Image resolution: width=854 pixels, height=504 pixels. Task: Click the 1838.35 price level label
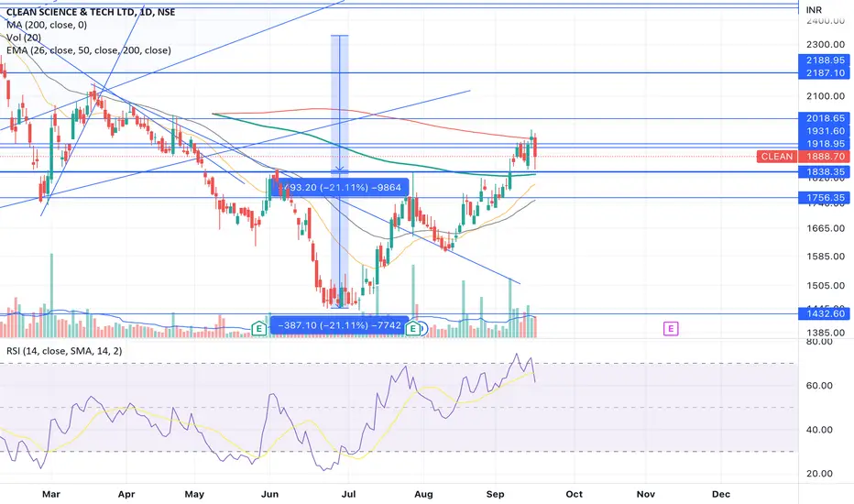[824, 171]
